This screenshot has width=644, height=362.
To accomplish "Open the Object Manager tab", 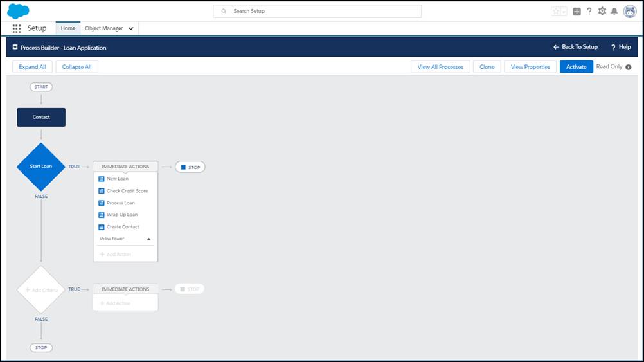I will tap(104, 28).
